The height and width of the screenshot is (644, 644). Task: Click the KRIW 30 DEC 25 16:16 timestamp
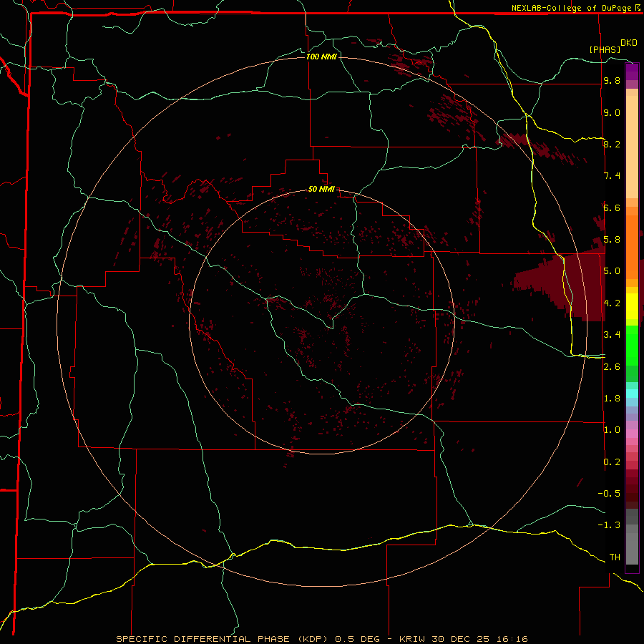click(x=463, y=639)
